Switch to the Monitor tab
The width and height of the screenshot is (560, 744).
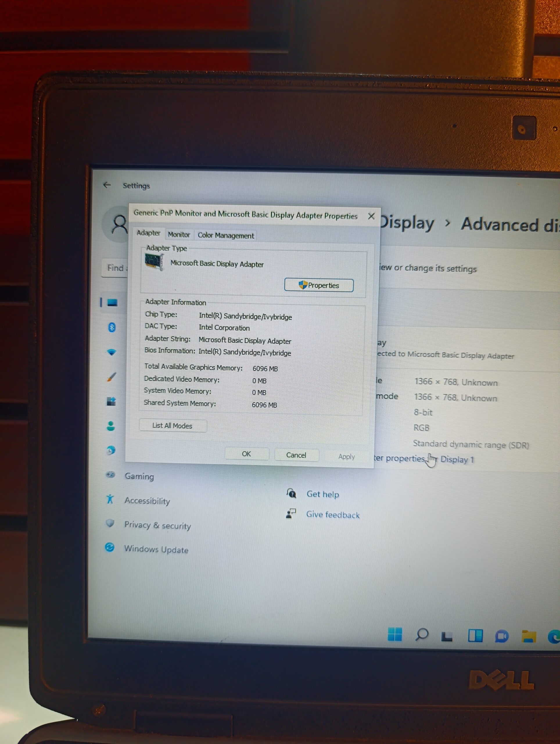[179, 235]
